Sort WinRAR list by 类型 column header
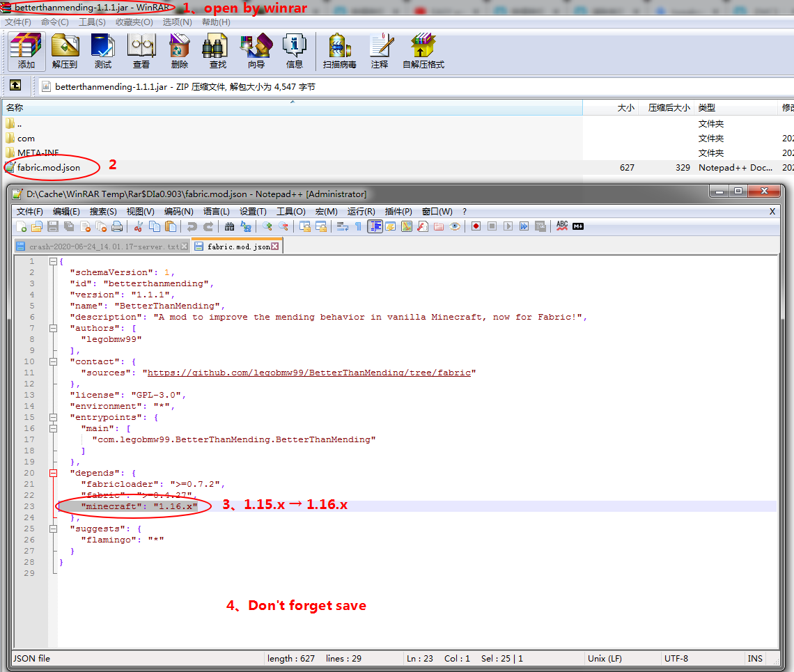The width and height of the screenshot is (794, 672). coord(735,107)
